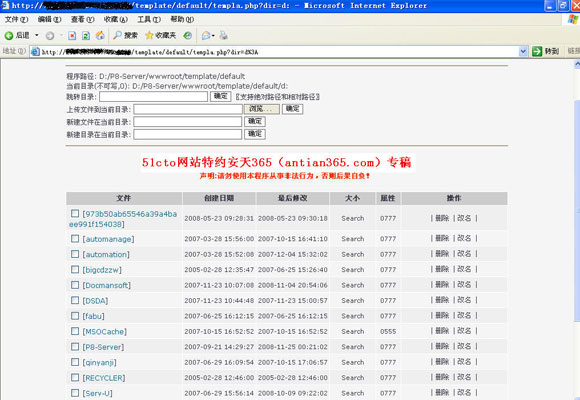580x400 pixels.
Task: Open the 编辑 (Edit) menu
Action: (49, 19)
